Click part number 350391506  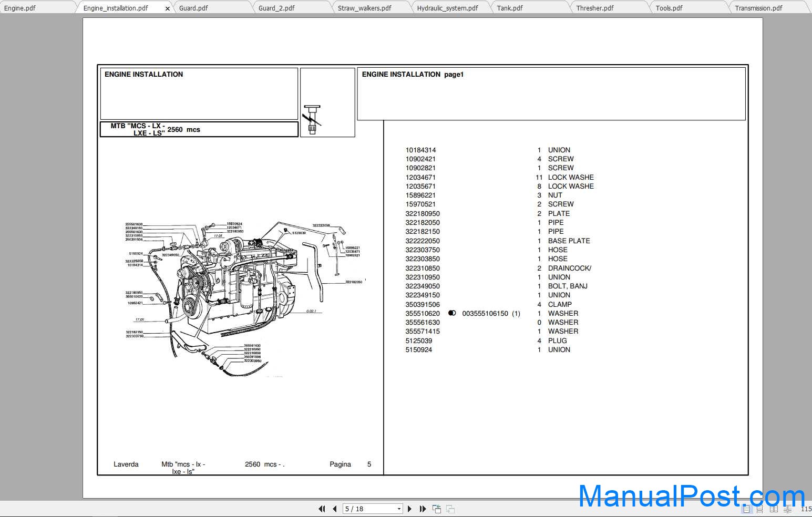(x=423, y=304)
